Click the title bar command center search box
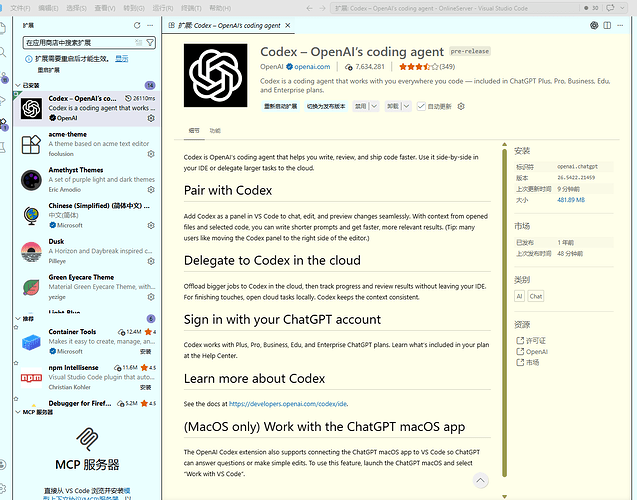Viewport: 637px width, 500px height. click(x=455, y=8)
